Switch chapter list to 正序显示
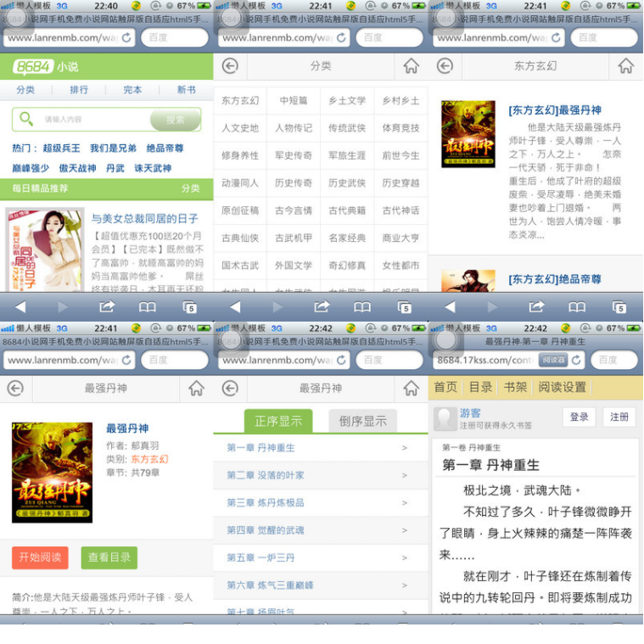Image resolution: width=644 pixels, height=644 pixels. [278, 421]
